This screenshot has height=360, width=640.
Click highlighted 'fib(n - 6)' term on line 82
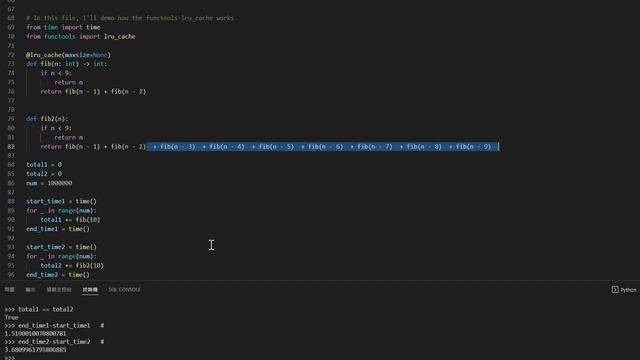click(325, 147)
